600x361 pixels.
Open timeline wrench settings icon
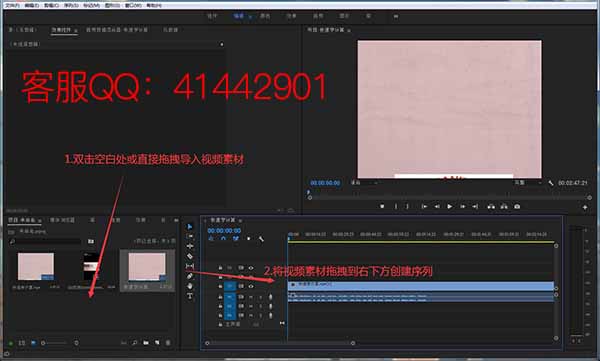click(261, 239)
